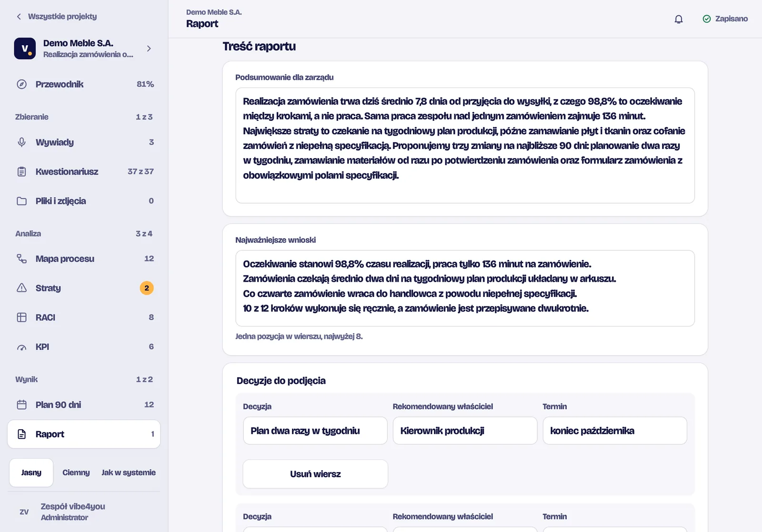The image size is (762, 532).
Task: Click the Kierownik produkcji owner field
Action: (465, 431)
